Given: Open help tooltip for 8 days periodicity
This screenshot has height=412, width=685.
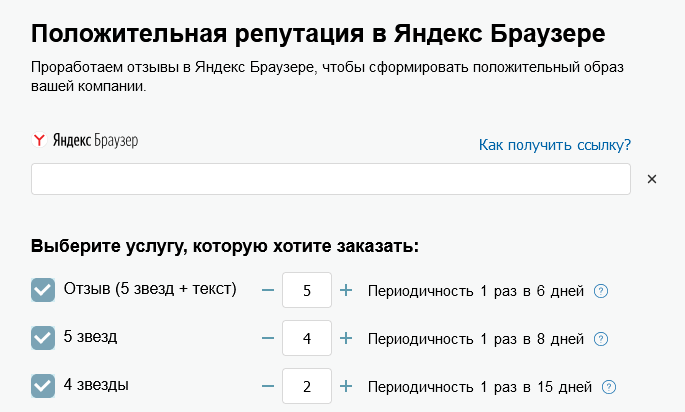Looking at the screenshot, I should coord(601,339).
